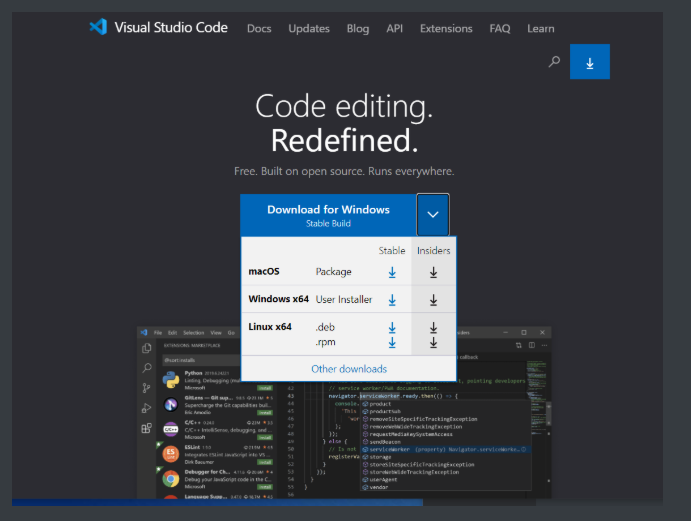The width and height of the screenshot is (691, 521).
Task: Open the Learn page
Action: tap(541, 29)
